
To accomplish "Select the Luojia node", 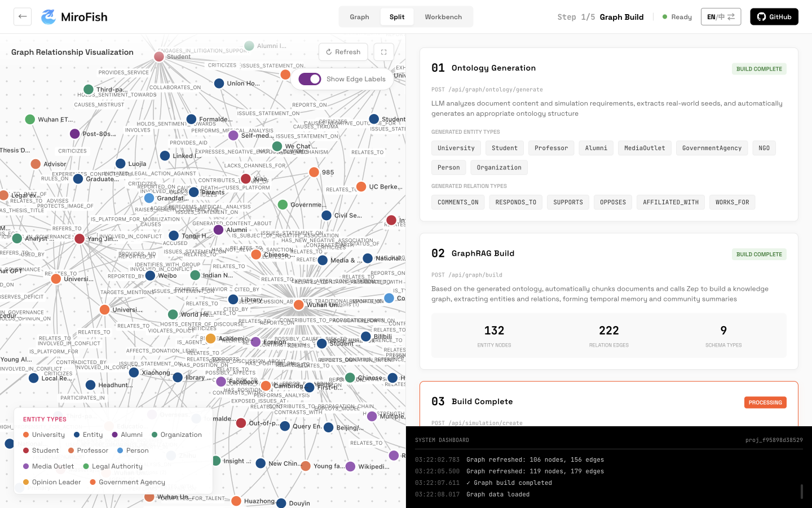I will (121, 164).
